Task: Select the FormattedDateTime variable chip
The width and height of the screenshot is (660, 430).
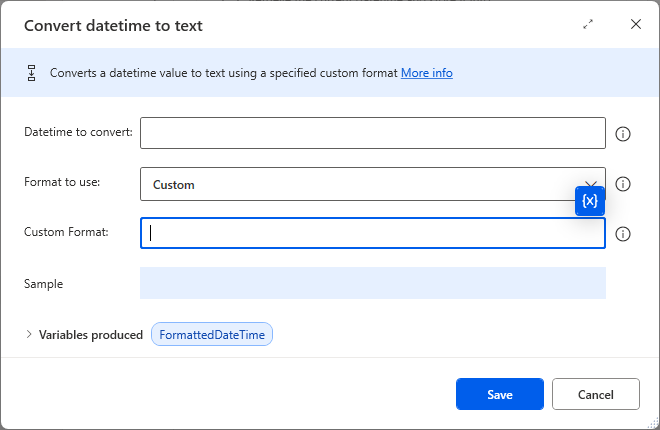Action: point(212,334)
